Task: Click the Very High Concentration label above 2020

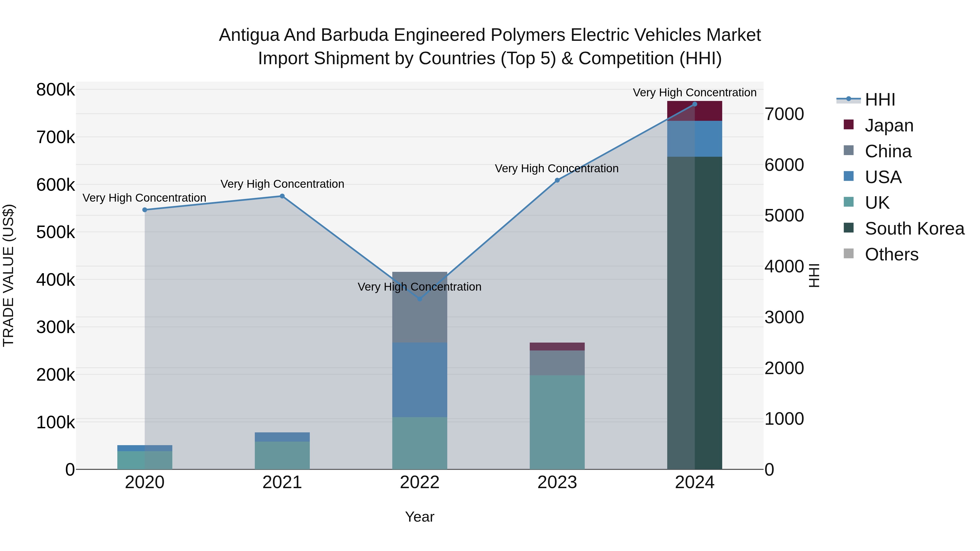Action: [x=145, y=198]
